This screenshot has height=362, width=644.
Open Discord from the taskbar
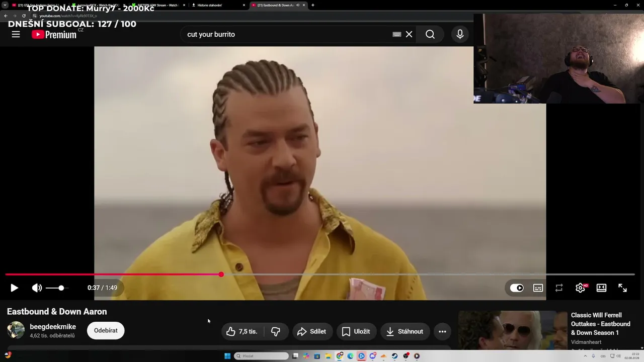pos(373,356)
